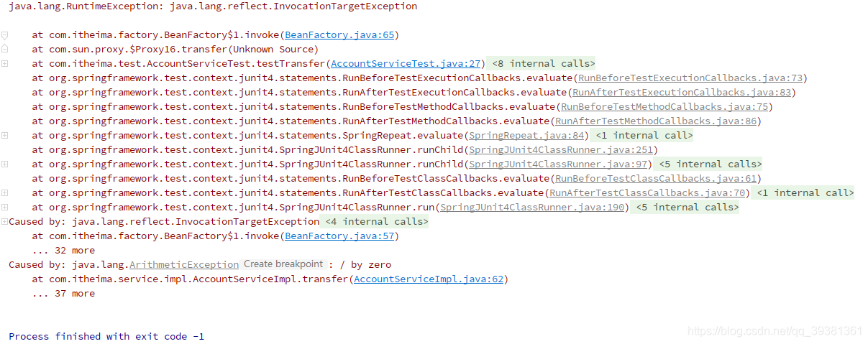Expand fold beside SpringJUnit4ClassRunner.run line
The height and width of the screenshot is (344, 868).
coord(5,207)
